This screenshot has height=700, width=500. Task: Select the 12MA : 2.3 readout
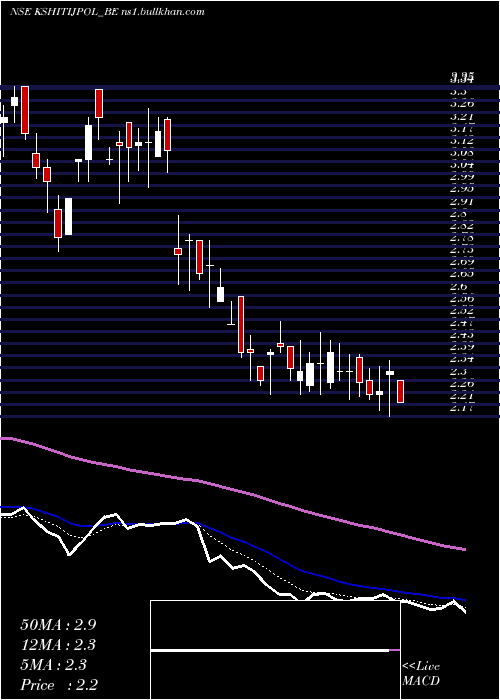point(58,645)
